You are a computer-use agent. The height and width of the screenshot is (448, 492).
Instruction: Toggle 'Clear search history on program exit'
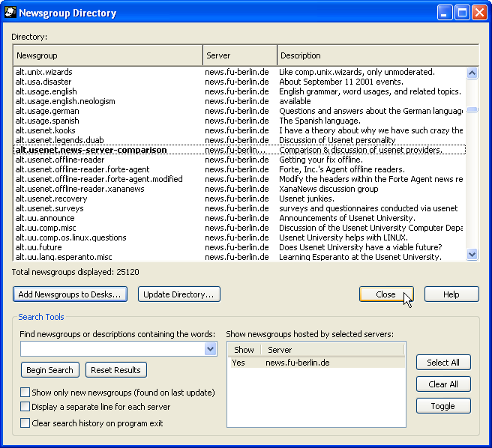25,423
